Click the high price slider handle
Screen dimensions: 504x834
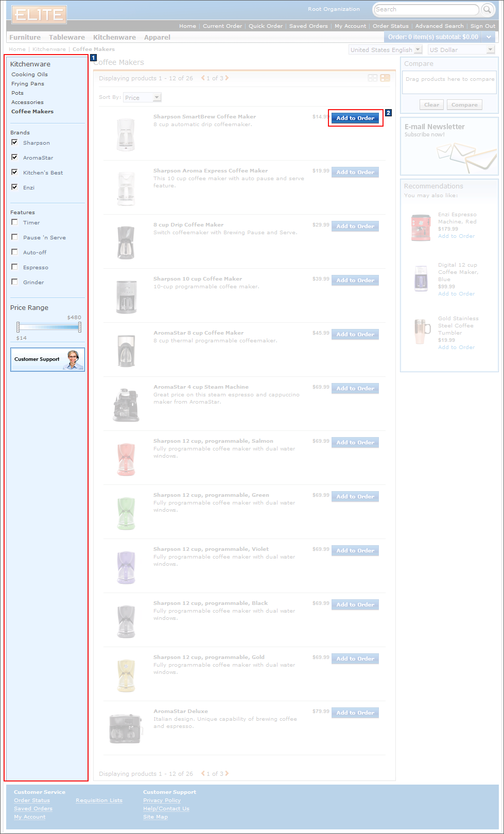80,327
